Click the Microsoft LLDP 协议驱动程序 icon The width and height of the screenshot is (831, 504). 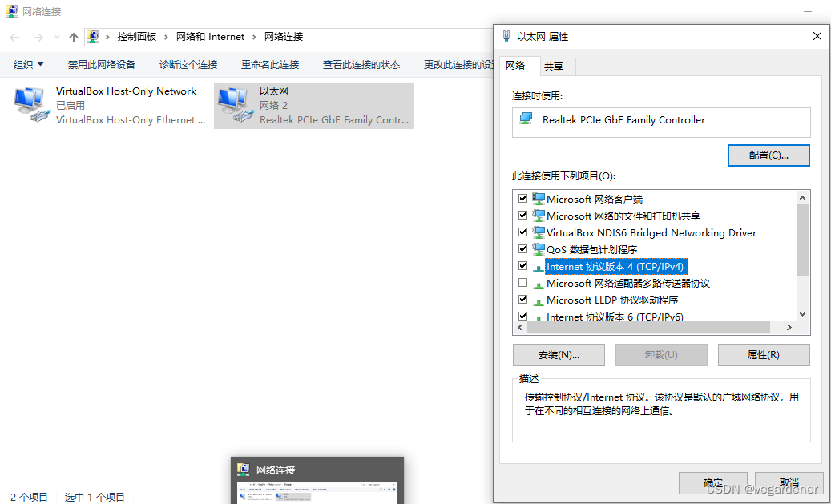539,301
